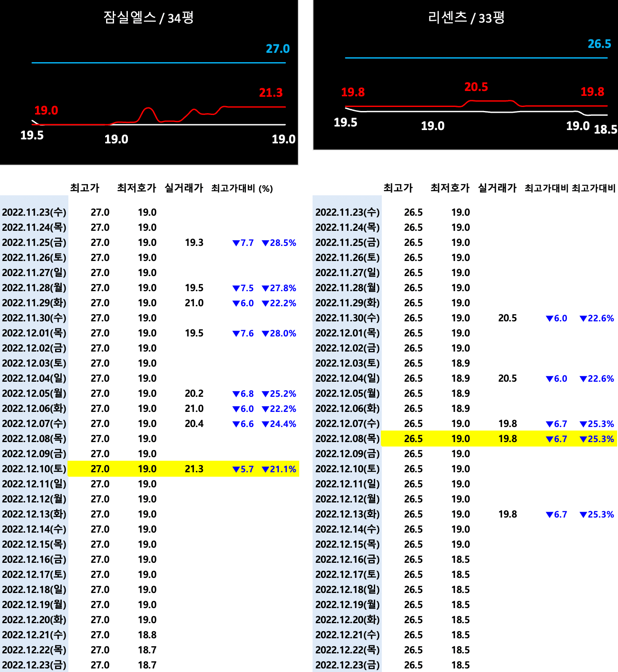The image size is (618, 672).
Task: Click the ▼25.2% cell
Action: point(279,394)
